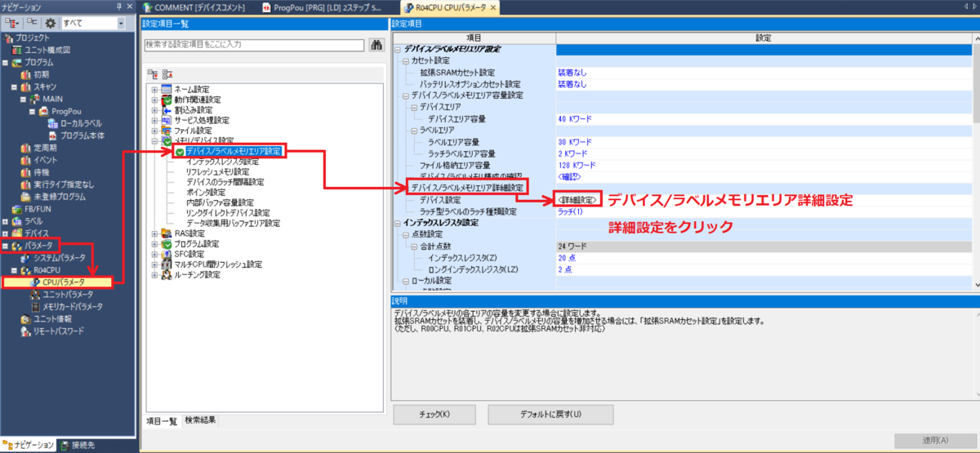Collapse the パラメータ node in navigation
Viewport: 980px width, 453px height.
[5, 246]
